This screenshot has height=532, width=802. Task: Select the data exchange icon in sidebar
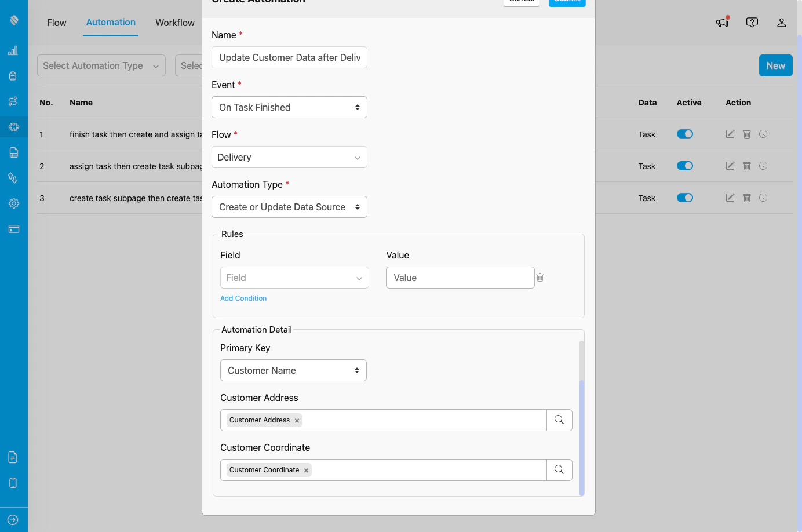(13, 178)
